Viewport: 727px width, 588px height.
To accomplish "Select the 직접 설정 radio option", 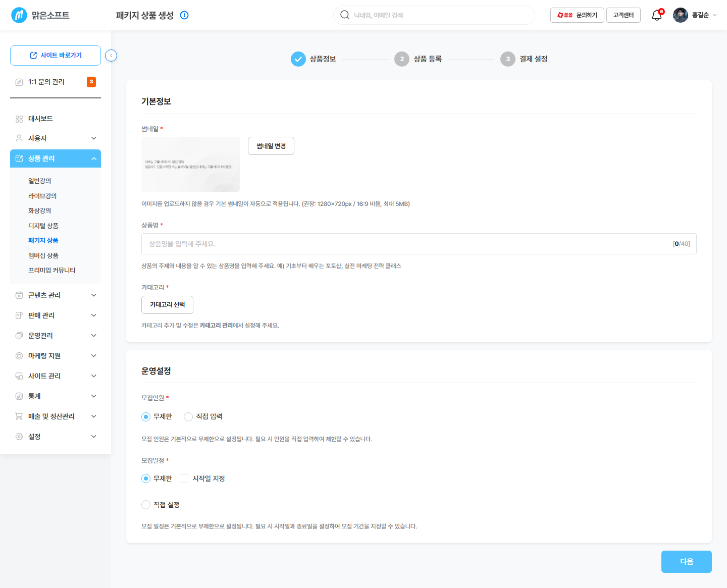I will 146,505.
